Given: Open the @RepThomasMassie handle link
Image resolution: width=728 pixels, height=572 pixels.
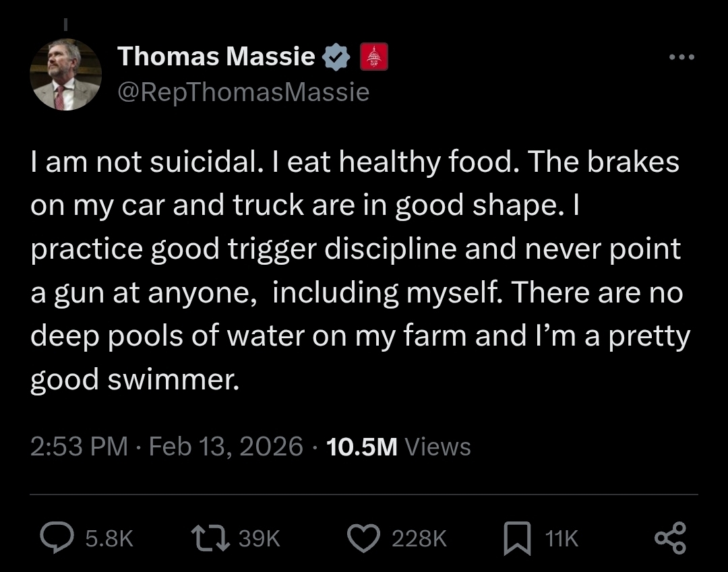Looking at the screenshot, I should tap(243, 92).
